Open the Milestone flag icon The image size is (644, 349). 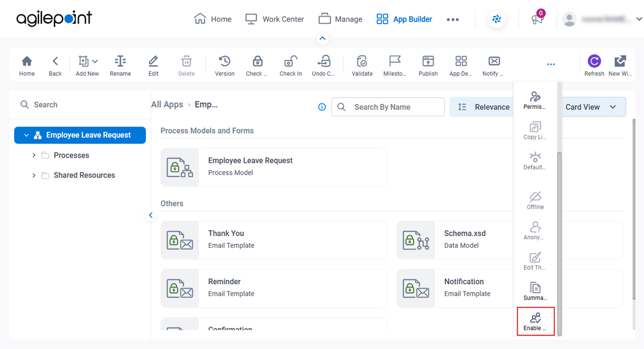[395, 66]
